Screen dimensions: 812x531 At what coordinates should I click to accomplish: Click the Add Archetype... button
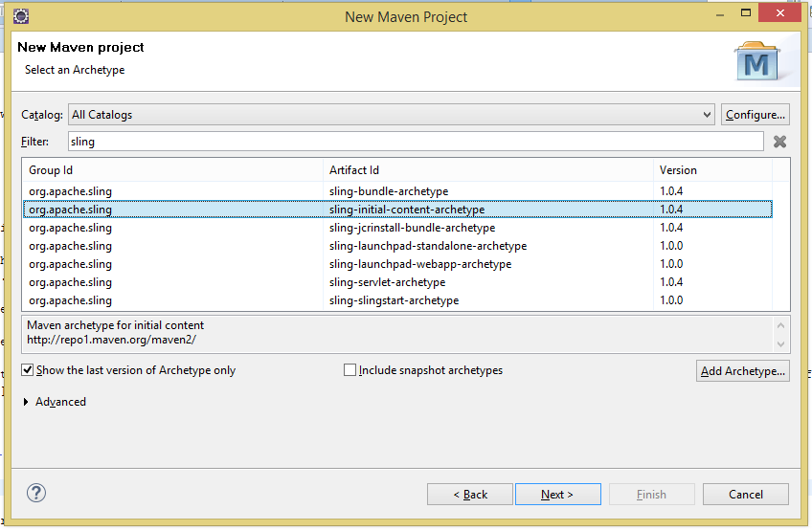coord(743,371)
